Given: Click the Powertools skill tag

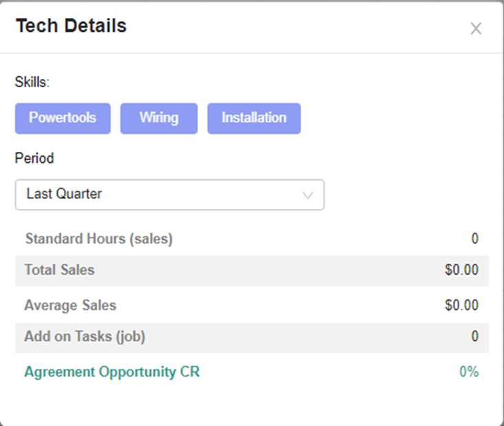Looking at the screenshot, I should coord(63,118).
